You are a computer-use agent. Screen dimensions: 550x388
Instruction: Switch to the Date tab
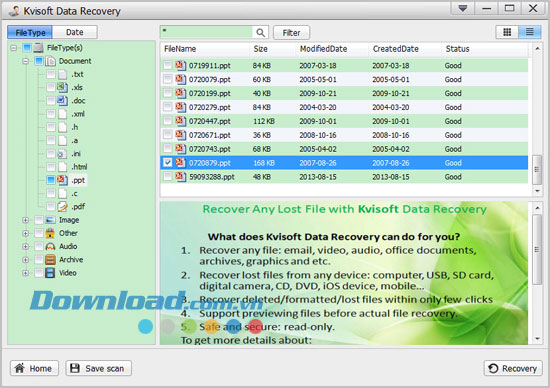point(75,32)
